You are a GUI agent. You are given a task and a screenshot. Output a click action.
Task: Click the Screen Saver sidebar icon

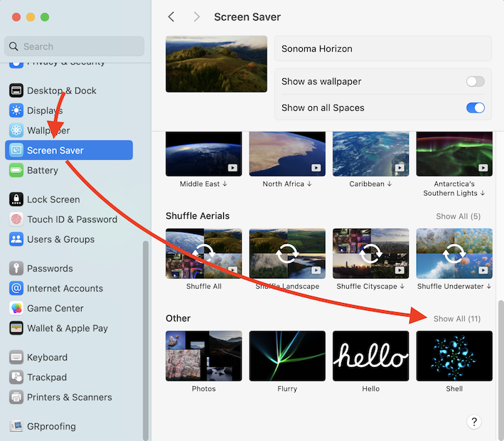coord(16,150)
